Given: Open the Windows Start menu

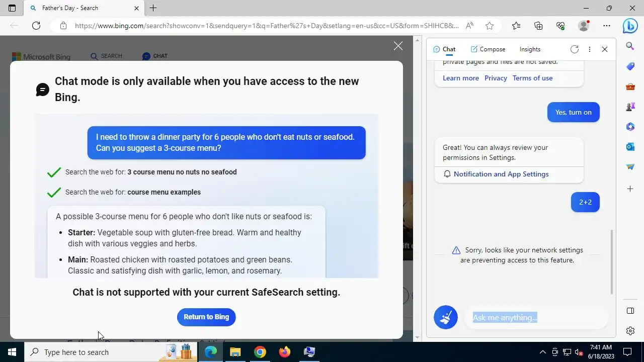Looking at the screenshot, I should [x=12, y=352].
